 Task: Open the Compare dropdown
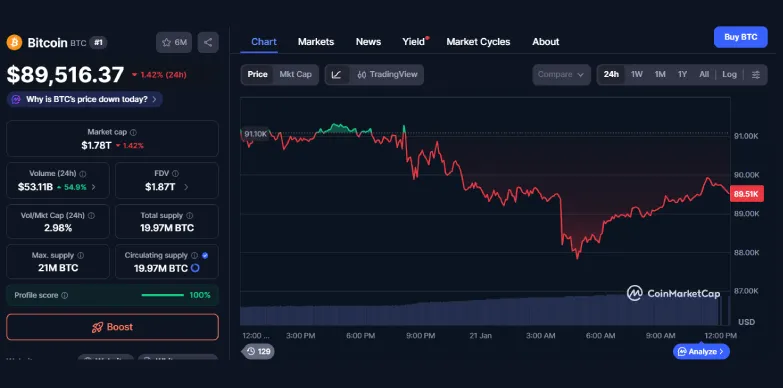(x=561, y=74)
